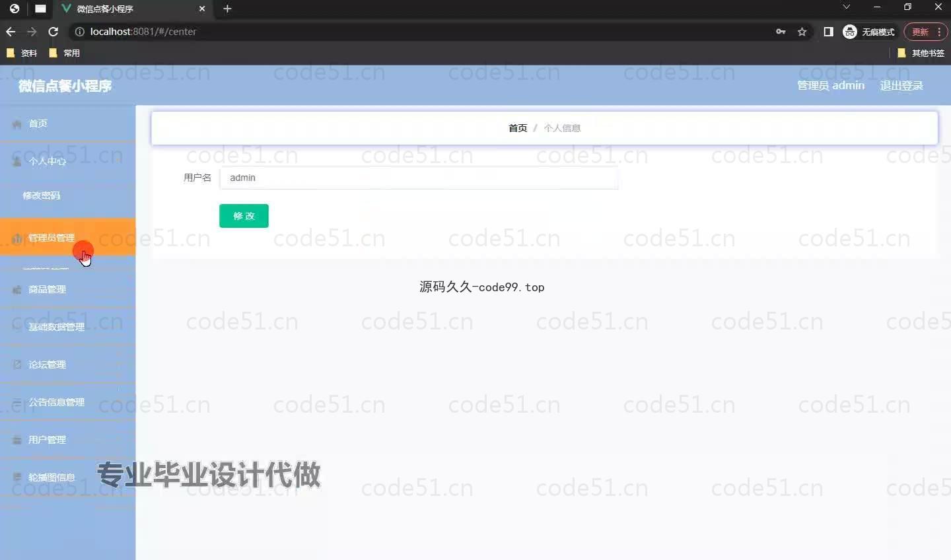Click the address bar URL localhost:8081
This screenshot has height=560, width=951.
click(143, 32)
